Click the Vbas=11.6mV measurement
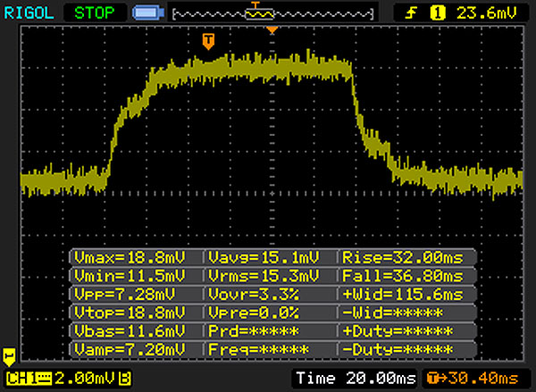This screenshot has height=392, width=536. (x=130, y=331)
